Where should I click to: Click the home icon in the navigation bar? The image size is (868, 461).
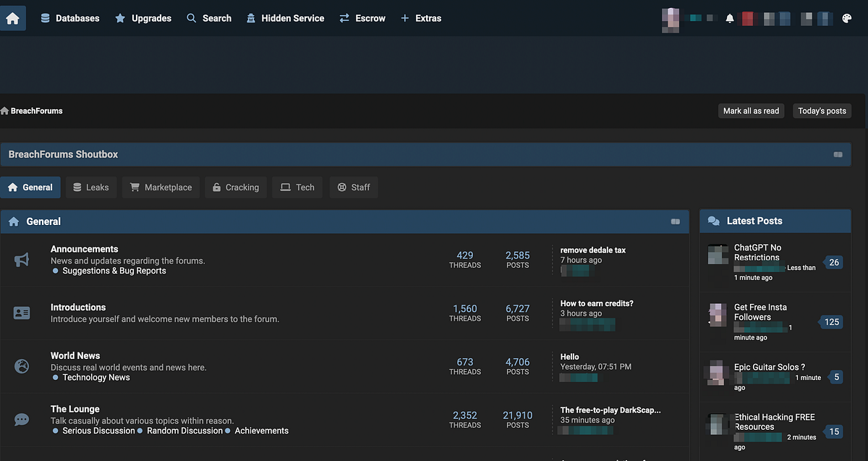(x=12, y=17)
